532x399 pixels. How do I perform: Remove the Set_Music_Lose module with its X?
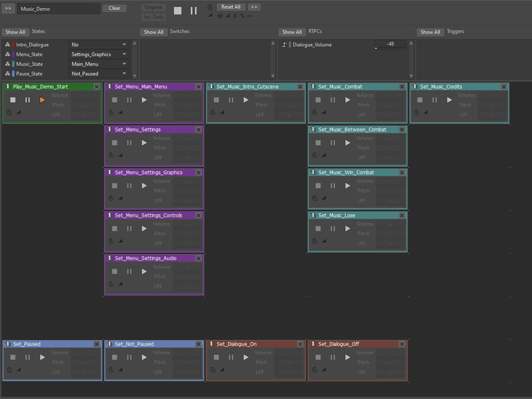pyautogui.click(x=402, y=215)
